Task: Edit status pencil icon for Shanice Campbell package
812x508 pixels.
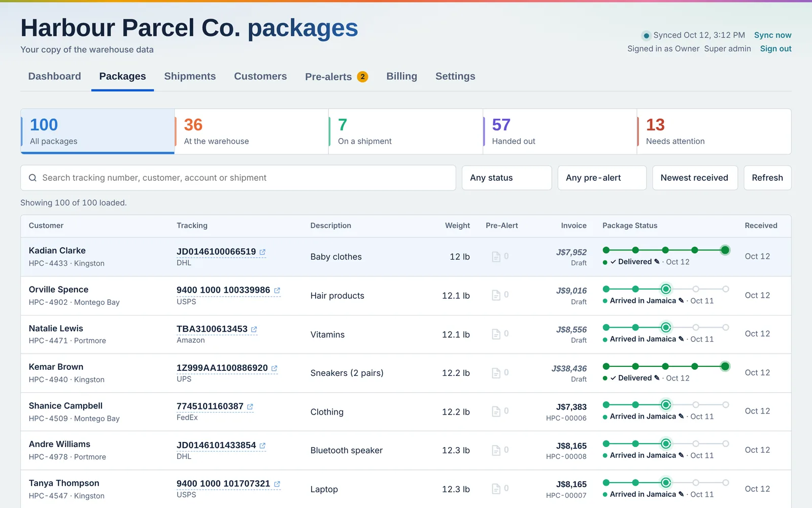Action: [x=681, y=416]
